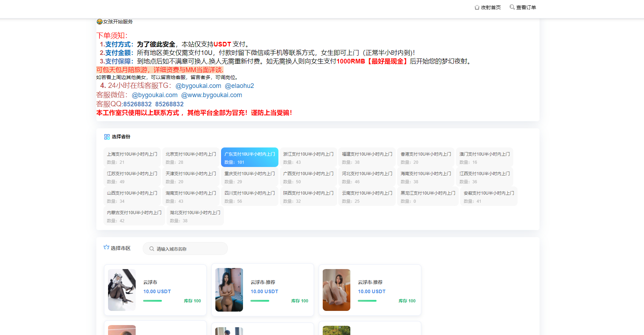Screen dimensions: 644x335
Task: Select the 澳门 region tile
Action: [x=485, y=157]
